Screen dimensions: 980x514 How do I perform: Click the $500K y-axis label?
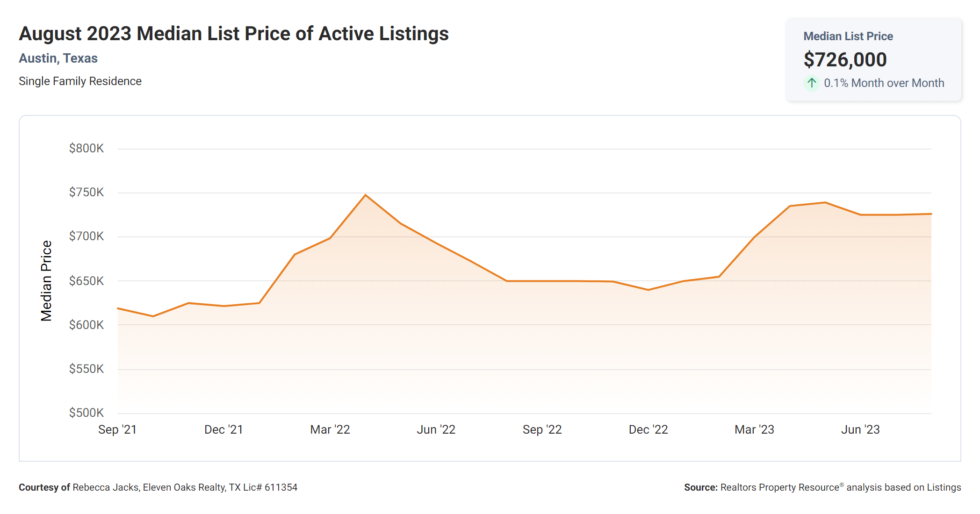[x=86, y=413]
